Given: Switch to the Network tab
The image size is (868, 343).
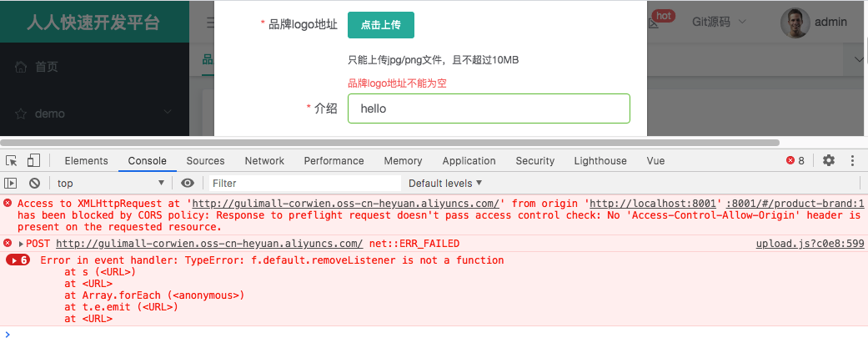Looking at the screenshot, I should point(264,161).
